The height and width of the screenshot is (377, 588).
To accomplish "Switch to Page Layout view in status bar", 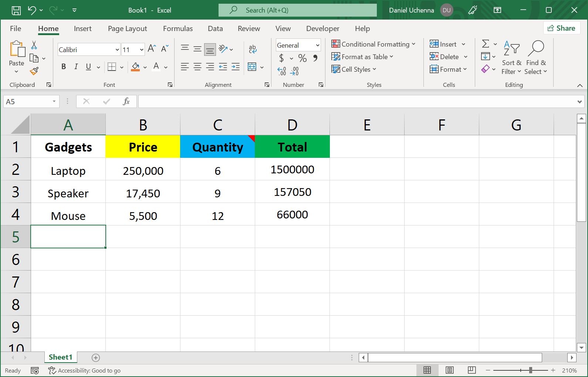I will [x=449, y=370].
